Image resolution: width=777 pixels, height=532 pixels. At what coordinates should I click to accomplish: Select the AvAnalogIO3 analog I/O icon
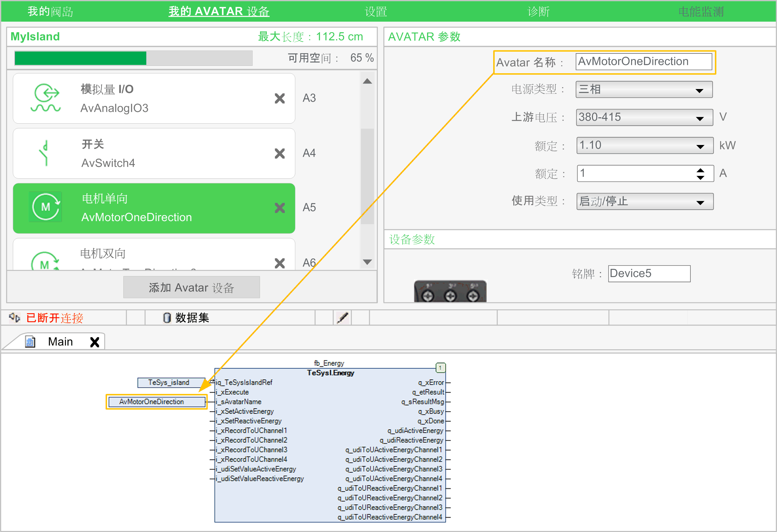click(46, 98)
